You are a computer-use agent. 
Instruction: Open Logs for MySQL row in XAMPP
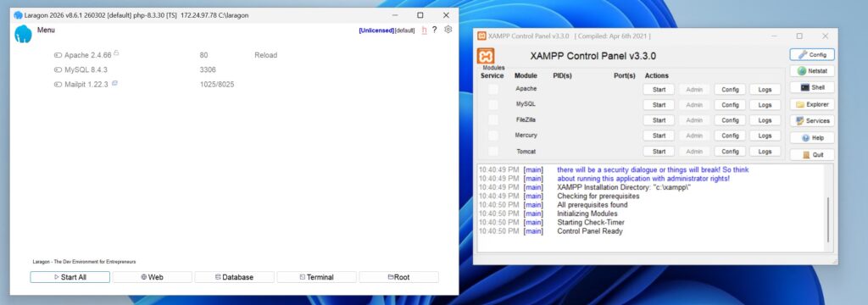[765, 104]
